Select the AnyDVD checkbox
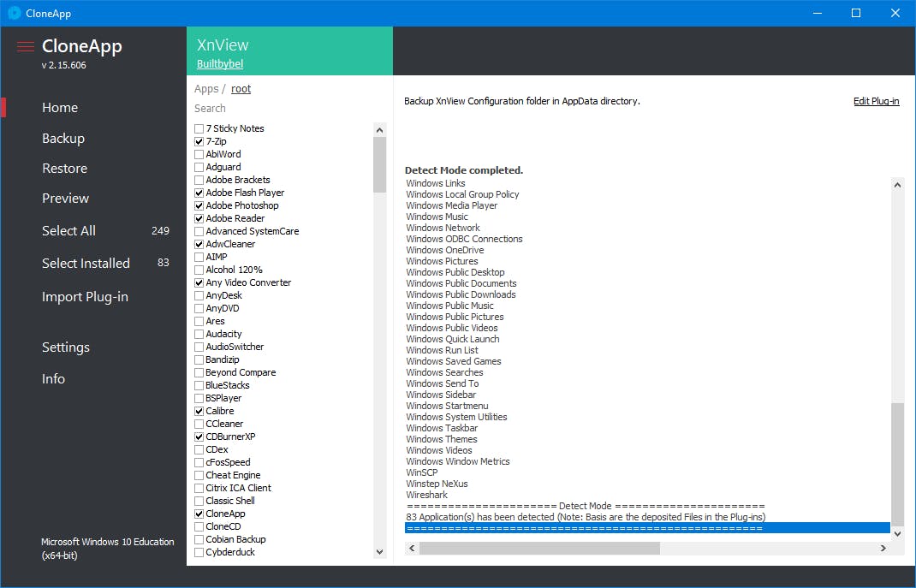 pos(199,308)
